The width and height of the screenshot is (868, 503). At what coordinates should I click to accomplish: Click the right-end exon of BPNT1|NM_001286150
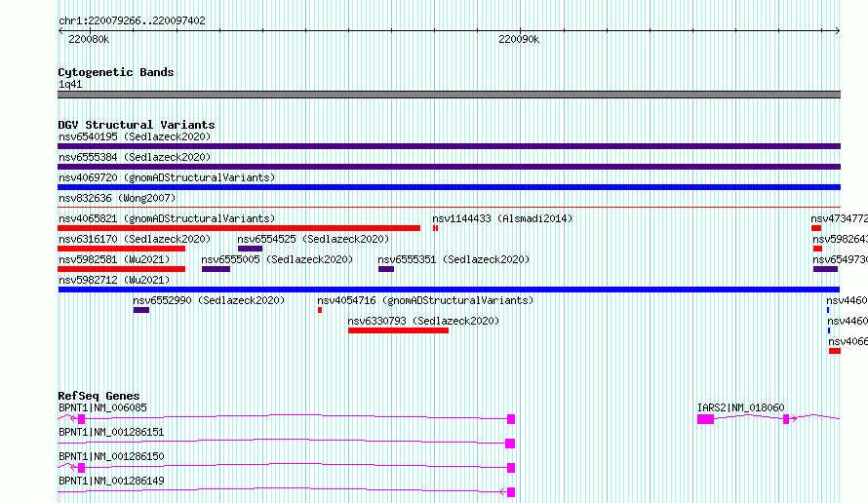point(511,468)
